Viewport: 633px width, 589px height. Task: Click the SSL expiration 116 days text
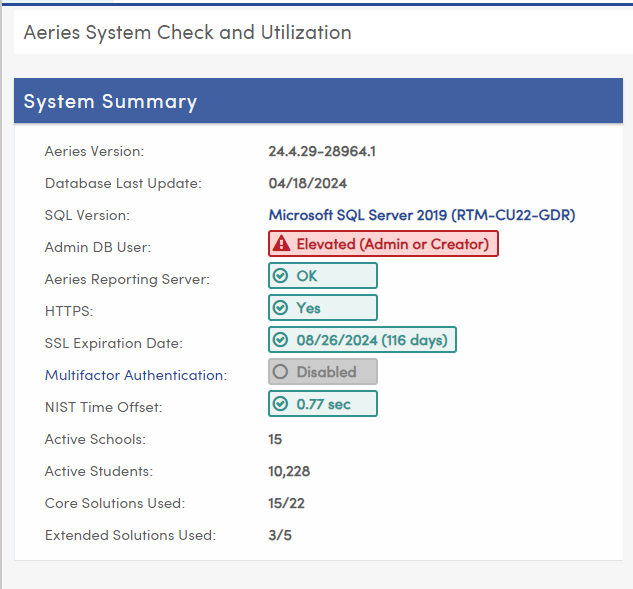pos(414,340)
